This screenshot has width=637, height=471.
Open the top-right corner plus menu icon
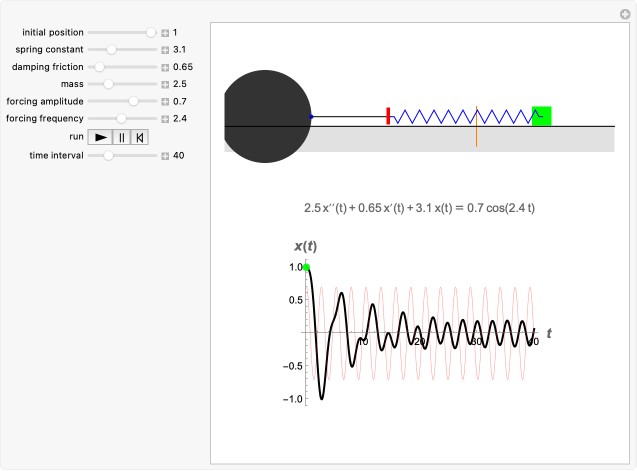(625, 12)
